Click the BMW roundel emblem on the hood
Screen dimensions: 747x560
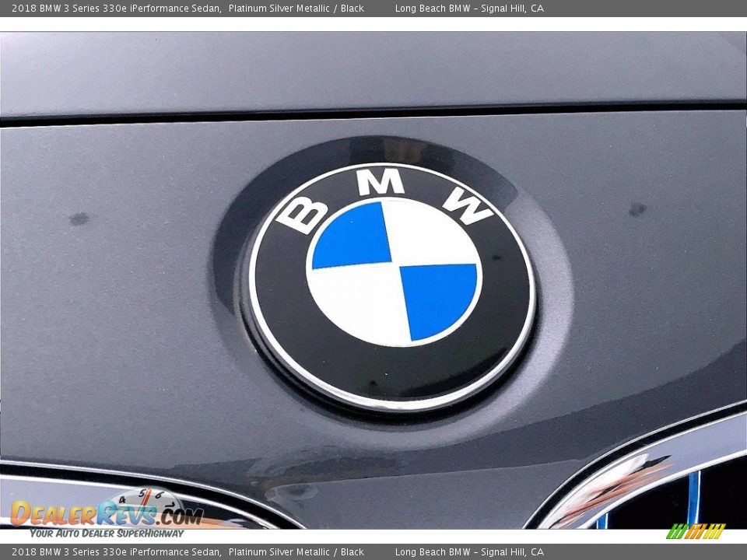coord(391,286)
